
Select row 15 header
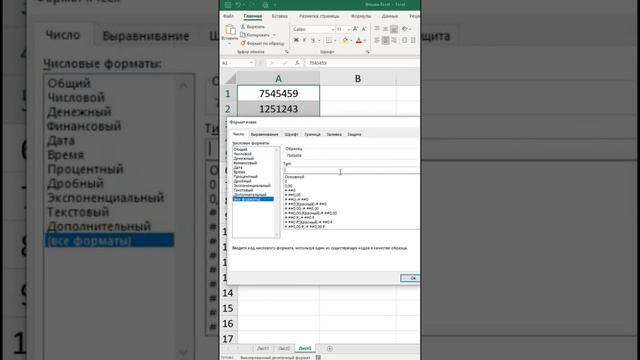[228, 308]
